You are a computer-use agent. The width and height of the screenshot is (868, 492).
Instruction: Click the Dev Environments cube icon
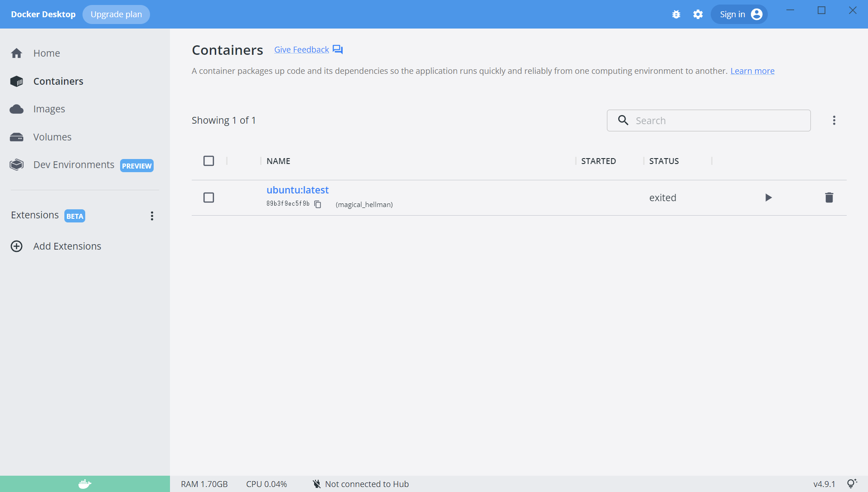[x=17, y=165]
